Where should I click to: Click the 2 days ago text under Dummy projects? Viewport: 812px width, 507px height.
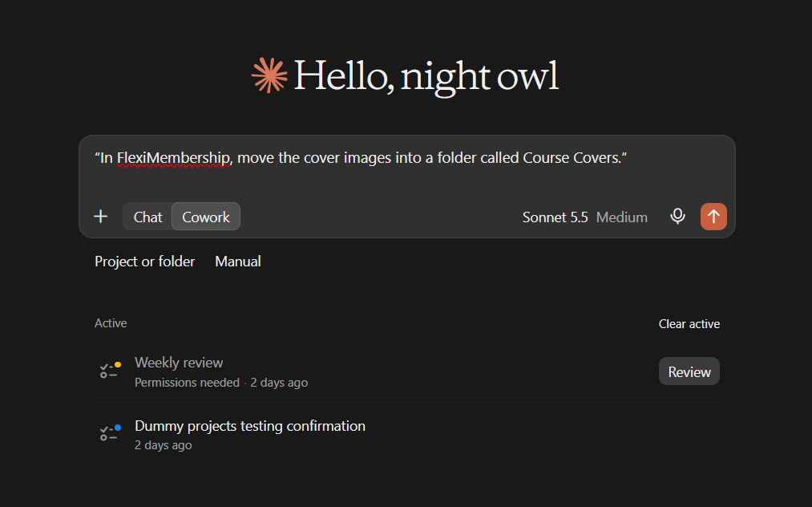[164, 445]
